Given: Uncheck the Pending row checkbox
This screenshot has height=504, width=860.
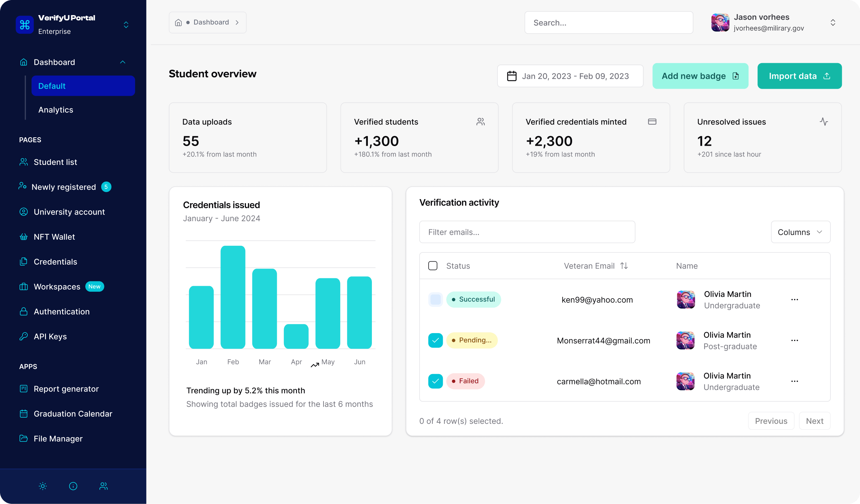Looking at the screenshot, I should point(435,340).
